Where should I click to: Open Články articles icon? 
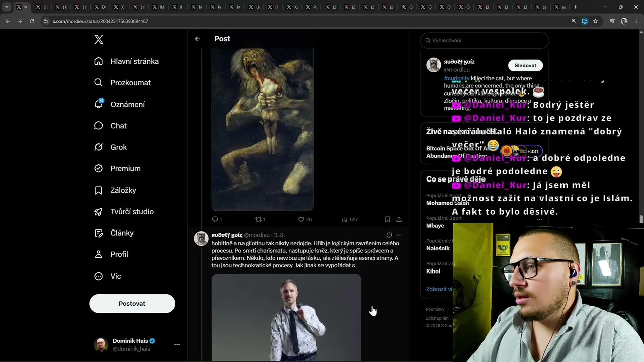click(x=99, y=233)
